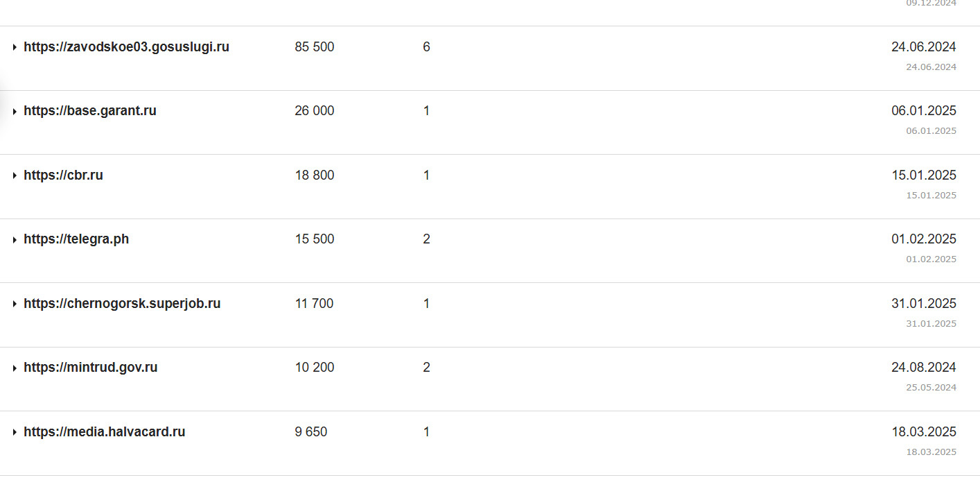Open the https://telegra.ph link

[x=76, y=239]
